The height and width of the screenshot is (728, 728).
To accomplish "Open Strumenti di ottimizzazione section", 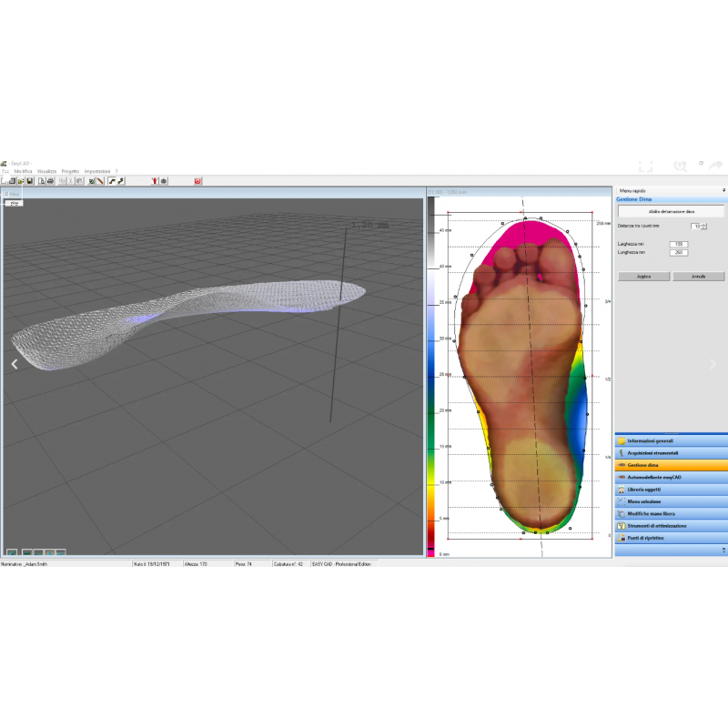I will [x=672, y=526].
